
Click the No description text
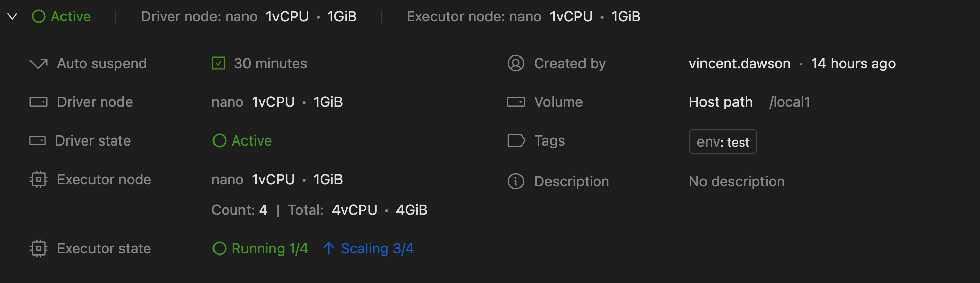click(x=737, y=182)
